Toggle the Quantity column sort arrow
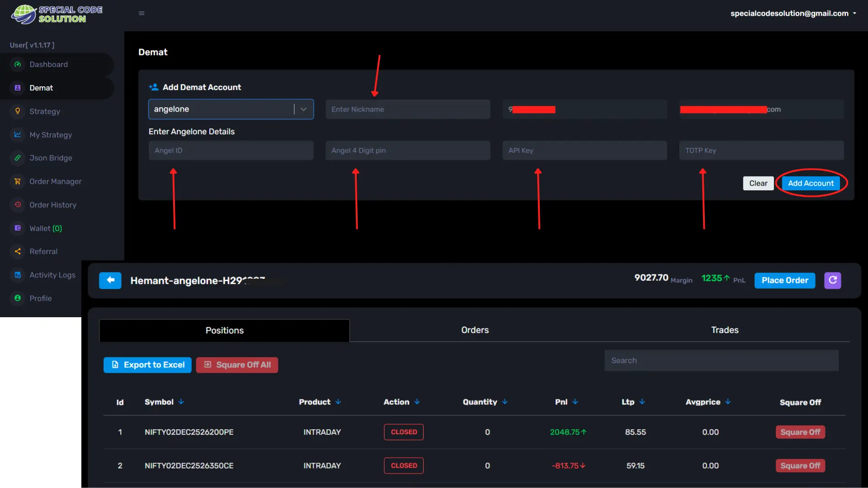The height and width of the screenshot is (488, 868). [x=505, y=402]
